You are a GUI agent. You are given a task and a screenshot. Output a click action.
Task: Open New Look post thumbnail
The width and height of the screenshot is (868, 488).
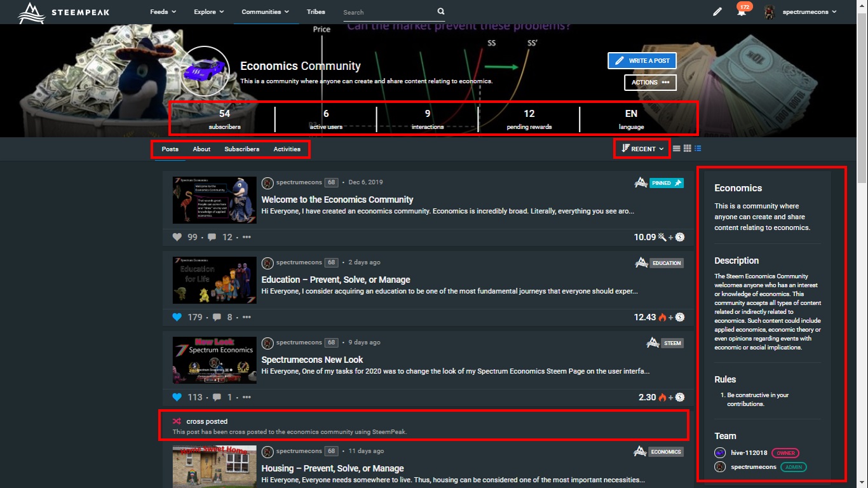coord(215,360)
